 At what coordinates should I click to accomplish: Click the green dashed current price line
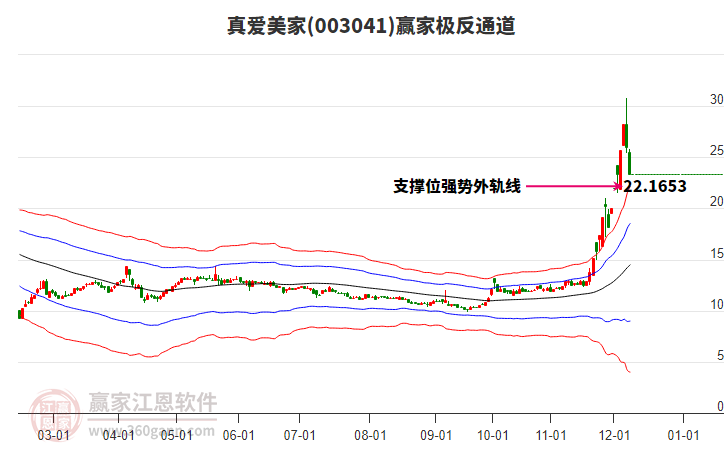677,175
